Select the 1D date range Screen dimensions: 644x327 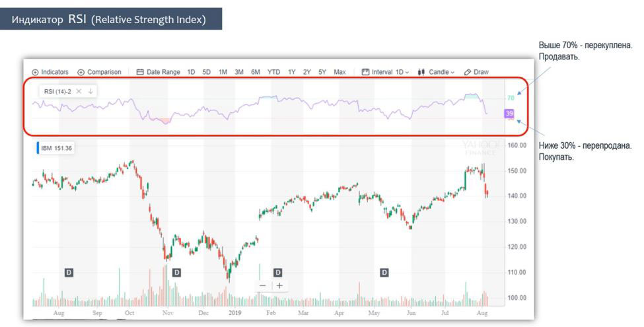(x=191, y=72)
